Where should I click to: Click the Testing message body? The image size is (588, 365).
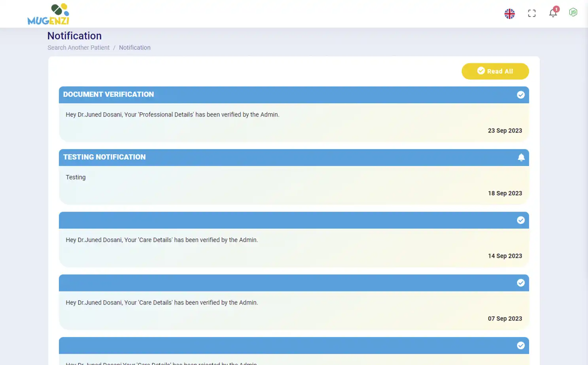(x=76, y=177)
